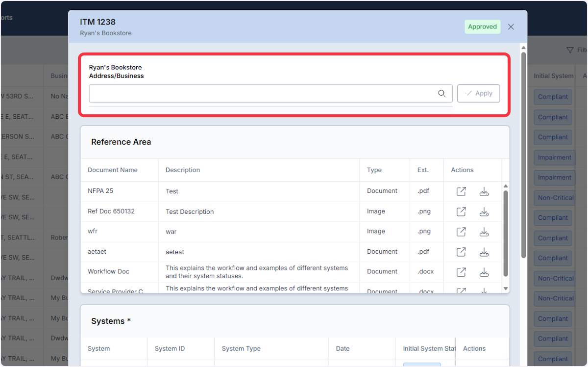Screen dimensions: 588x367
Task: Click the Reference Area table scrollbar up arrow
Action: pos(506,186)
